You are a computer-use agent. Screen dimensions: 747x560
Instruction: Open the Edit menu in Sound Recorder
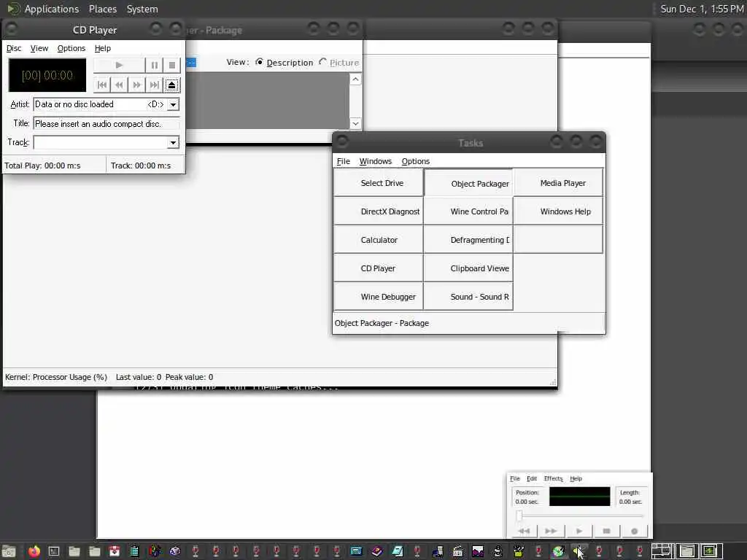[x=532, y=478]
